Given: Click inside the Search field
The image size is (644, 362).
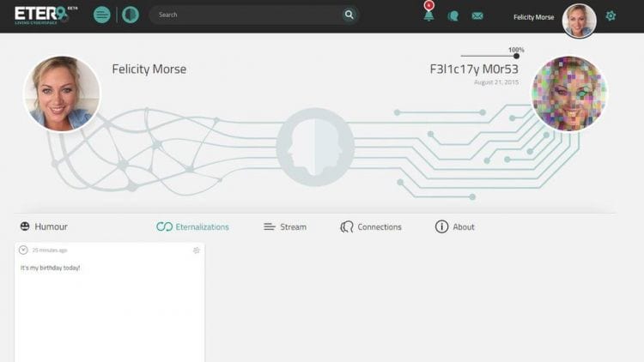Looking at the screenshot, I should click(x=246, y=15).
